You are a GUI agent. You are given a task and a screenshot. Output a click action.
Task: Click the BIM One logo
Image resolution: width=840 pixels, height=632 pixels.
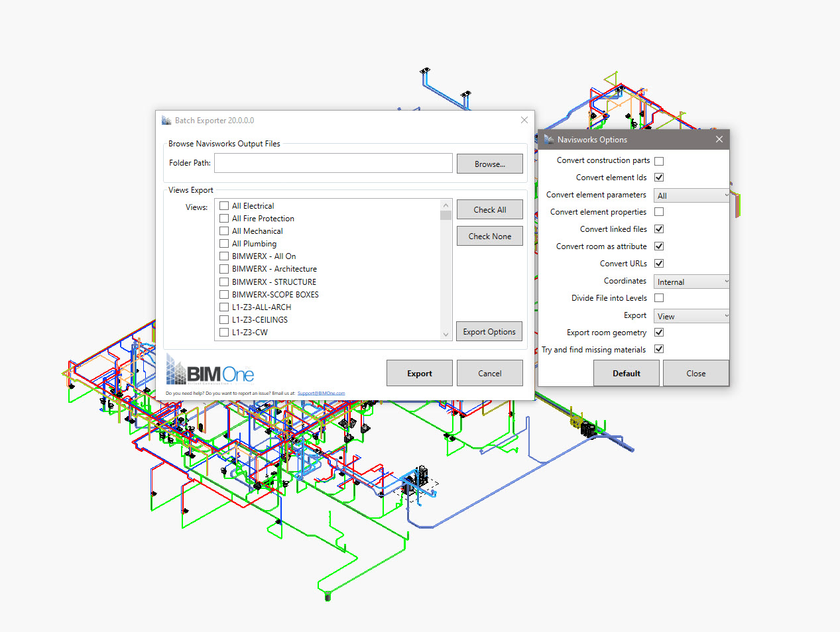[210, 369]
